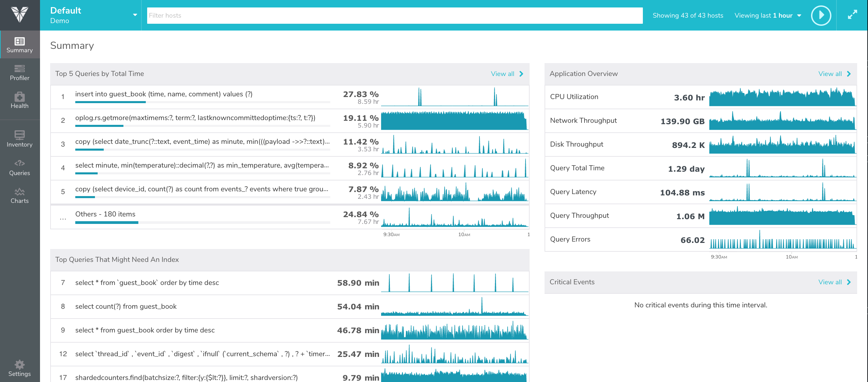Screen dimensions: 868x382
Task: Open the Queries sidebar icon
Action: (x=20, y=167)
